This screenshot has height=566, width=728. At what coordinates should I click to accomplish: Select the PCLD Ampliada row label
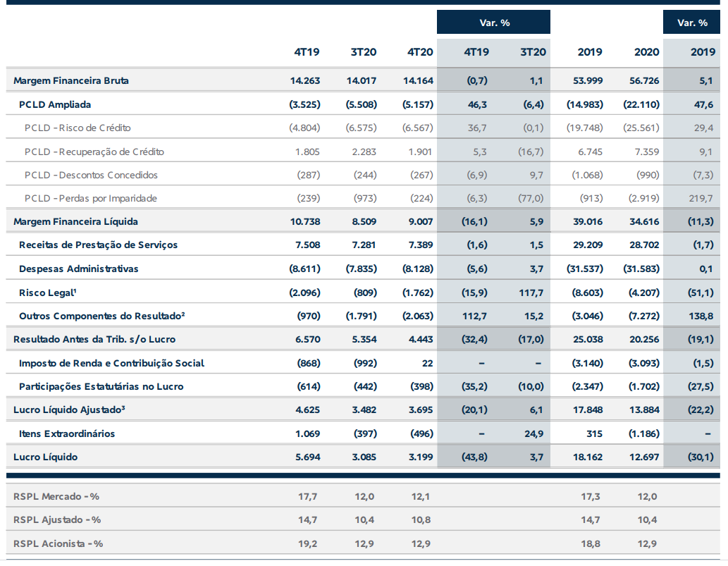(55, 104)
